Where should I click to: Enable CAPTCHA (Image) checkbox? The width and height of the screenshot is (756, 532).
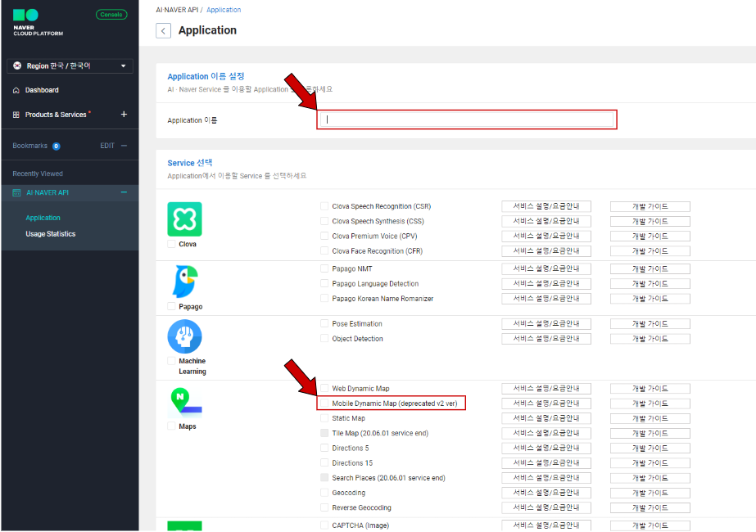click(x=324, y=525)
